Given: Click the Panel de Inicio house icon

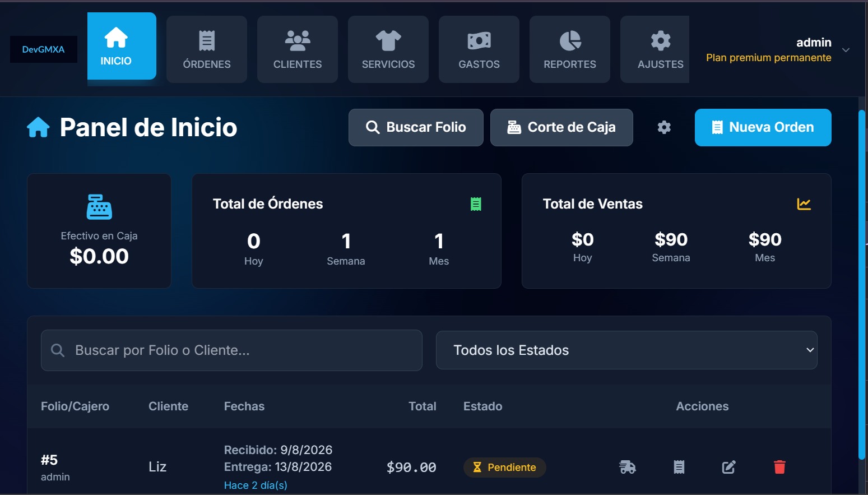Looking at the screenshot, I should pos(38,127).
